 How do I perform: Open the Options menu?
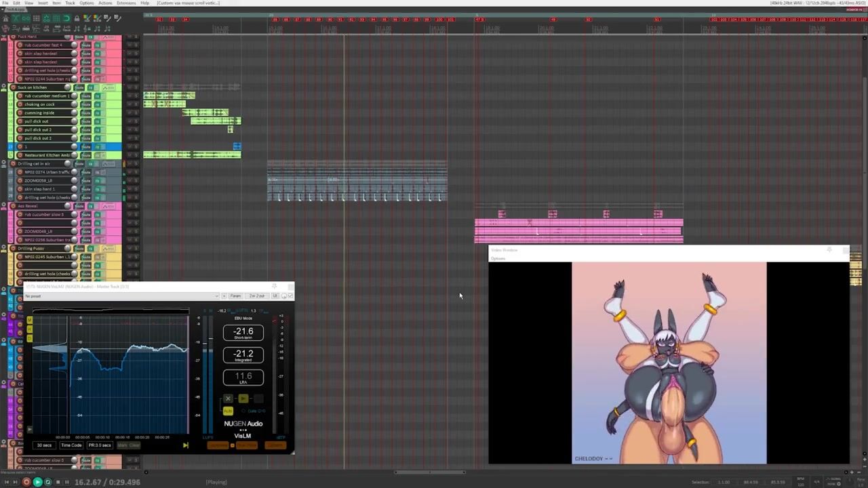(87, 3)
